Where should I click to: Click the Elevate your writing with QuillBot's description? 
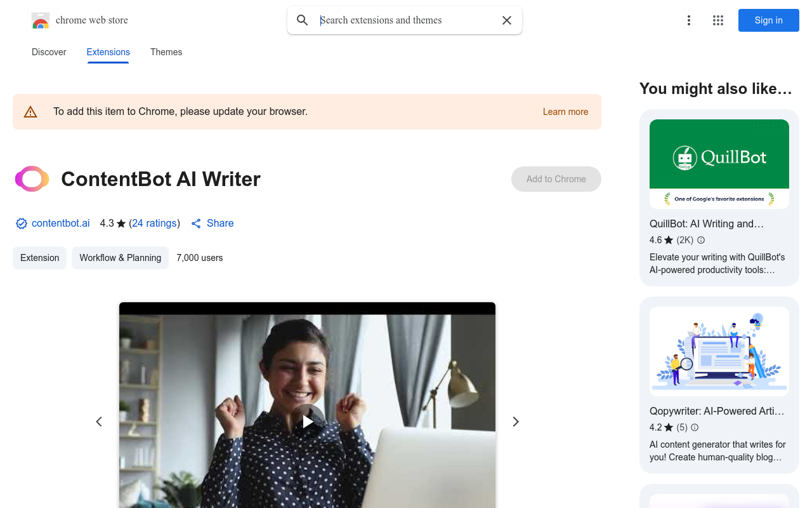point(717,264)
